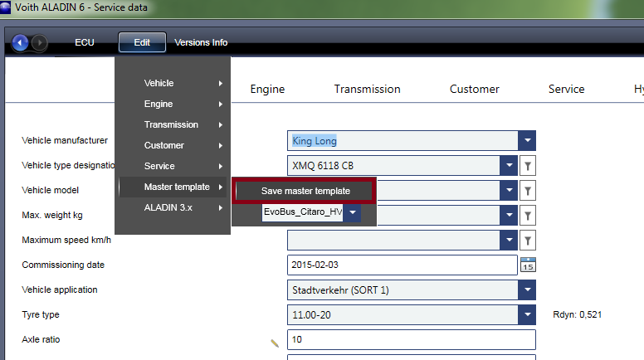
Task: Click the filter icon for Maximum speed
Action: click(528, 241)
